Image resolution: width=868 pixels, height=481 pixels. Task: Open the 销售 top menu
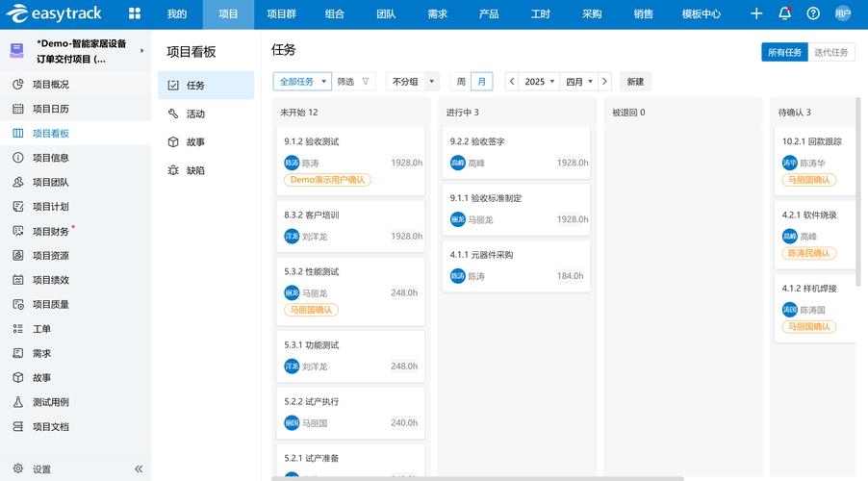[x=643, y=13]
